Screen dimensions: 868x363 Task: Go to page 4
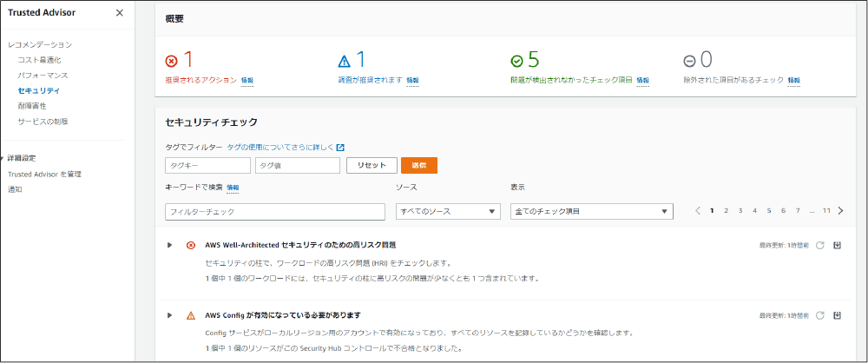(754, 211)
